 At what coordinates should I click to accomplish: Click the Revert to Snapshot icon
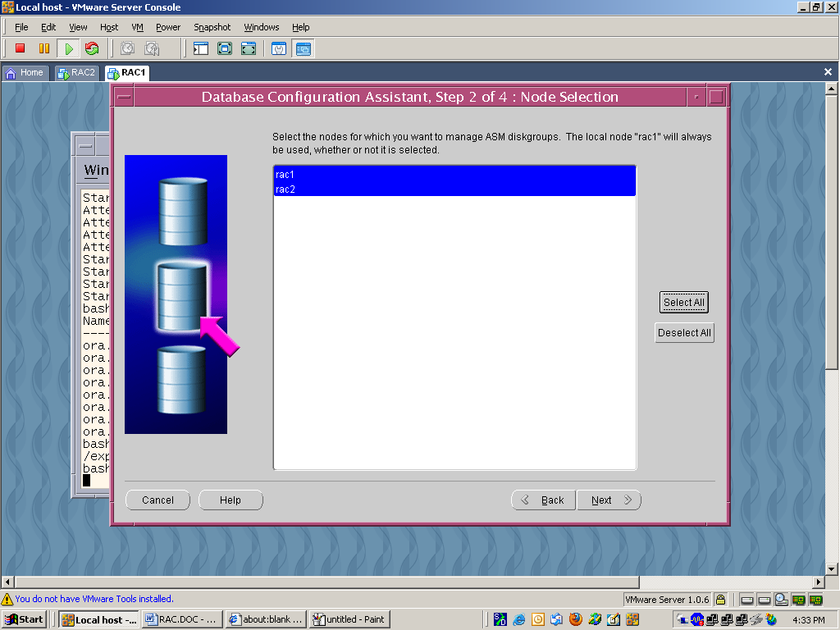152,48
